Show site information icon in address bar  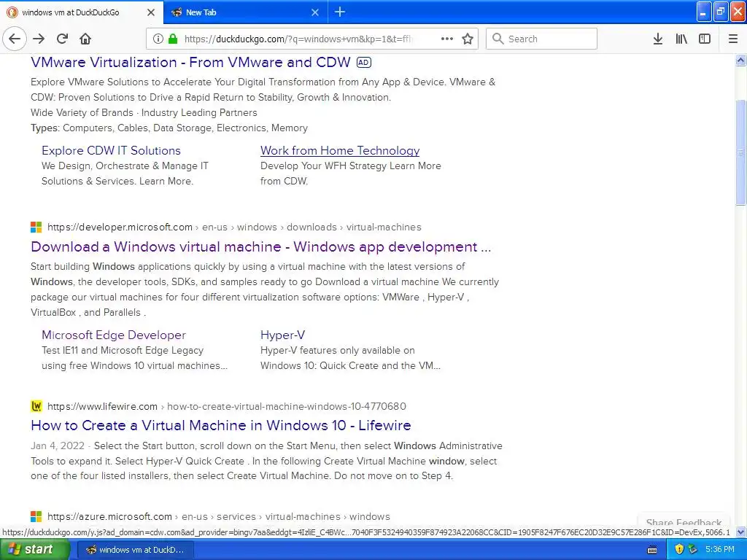(158, 39)
